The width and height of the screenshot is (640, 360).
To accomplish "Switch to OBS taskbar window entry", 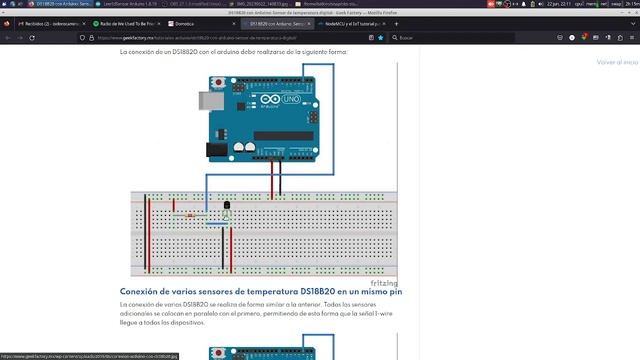I will 193,4.
